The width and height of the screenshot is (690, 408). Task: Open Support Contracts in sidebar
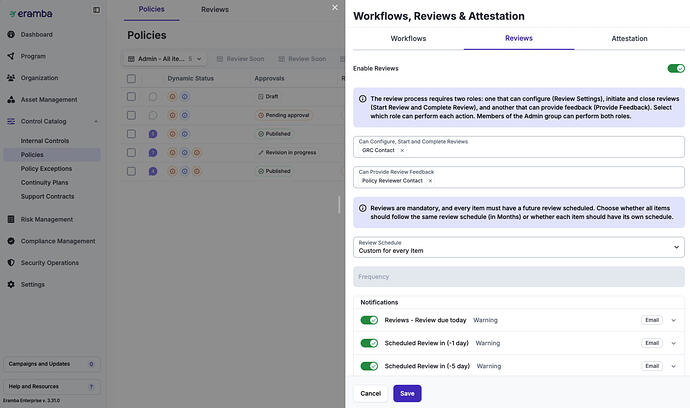click(x=48, y=196)
